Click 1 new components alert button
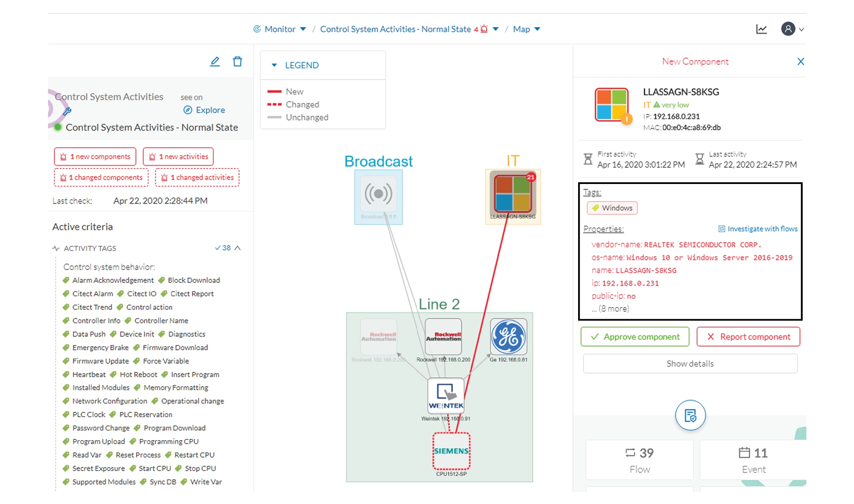This screenshot has width=854, height=504. point(95,156)
